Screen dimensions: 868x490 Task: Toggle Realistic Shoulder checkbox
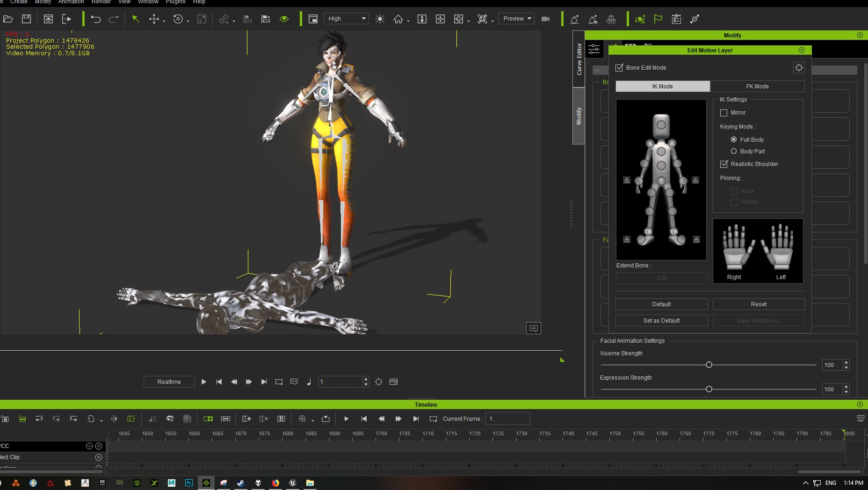coord(724,164)
